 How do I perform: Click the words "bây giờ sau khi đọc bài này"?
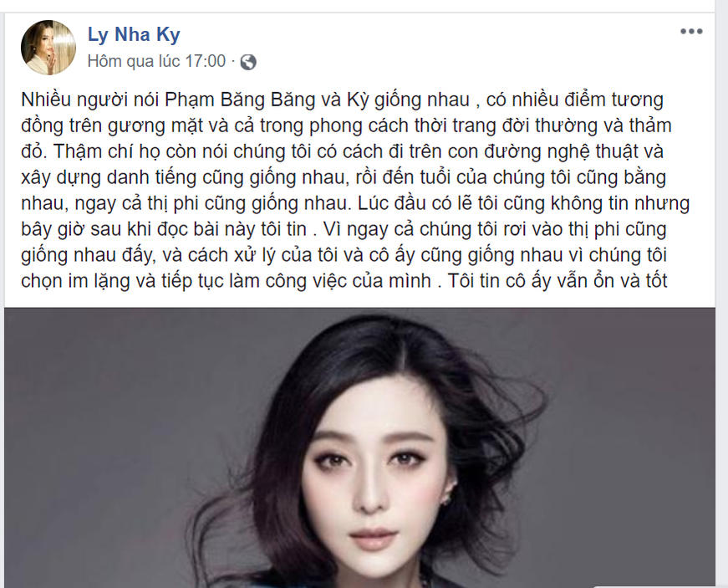tap(137, 230)
